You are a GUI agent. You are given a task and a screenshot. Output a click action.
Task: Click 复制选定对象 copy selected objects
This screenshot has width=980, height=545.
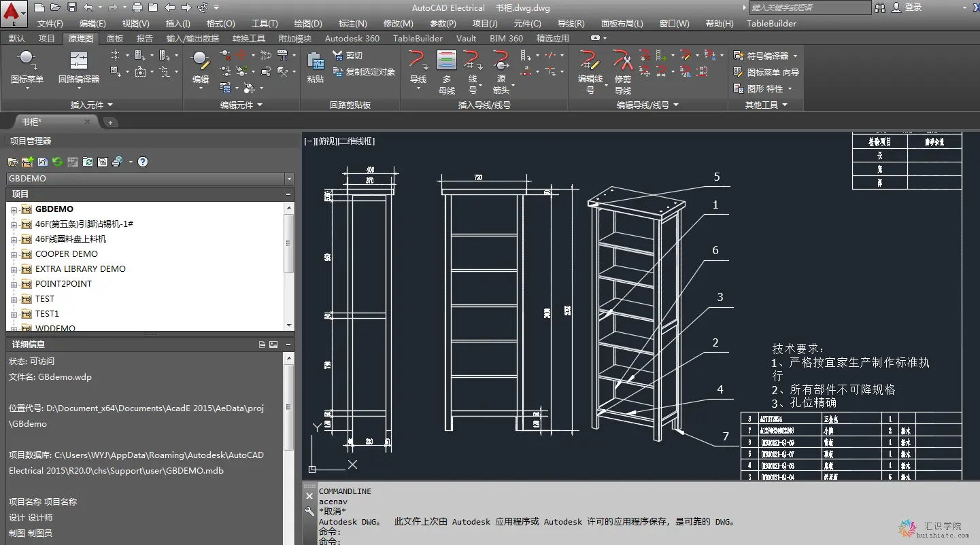(x=364, y=72)
